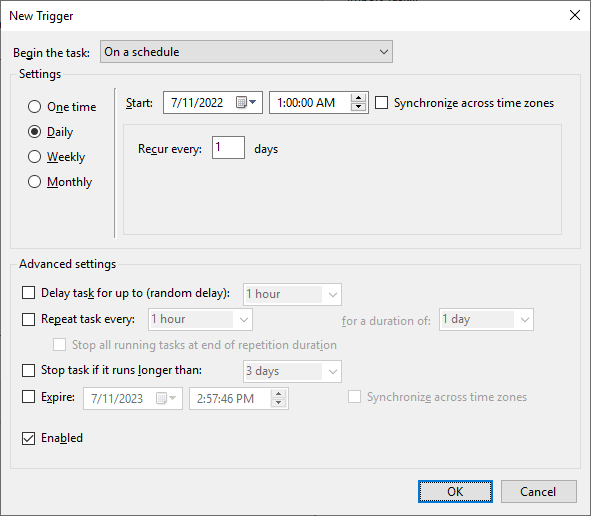Enable Synchronize across time zones for Start
The width and height of the screenshot is (591, 516).
(x=381, y=103)
